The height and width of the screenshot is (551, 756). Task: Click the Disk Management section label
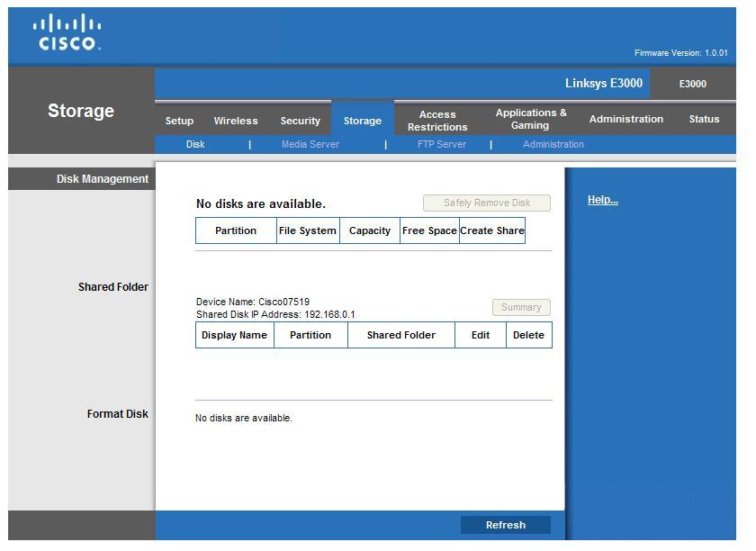103,179
